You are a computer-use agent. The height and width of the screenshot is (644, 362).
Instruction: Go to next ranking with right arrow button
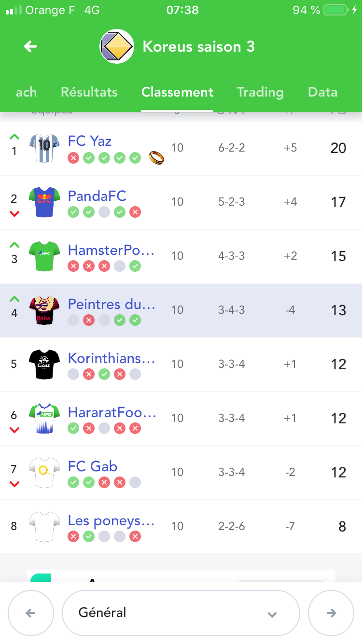pos(331,613)
